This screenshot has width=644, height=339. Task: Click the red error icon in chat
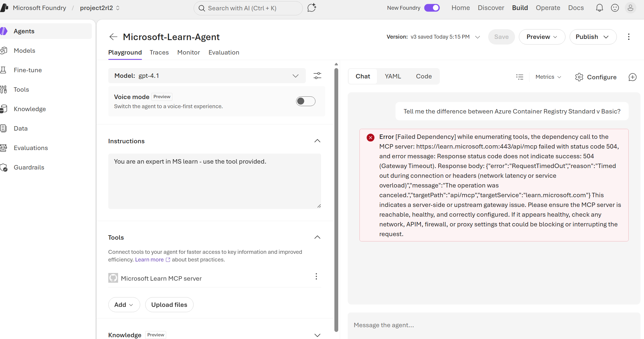(x=370, y=137)
